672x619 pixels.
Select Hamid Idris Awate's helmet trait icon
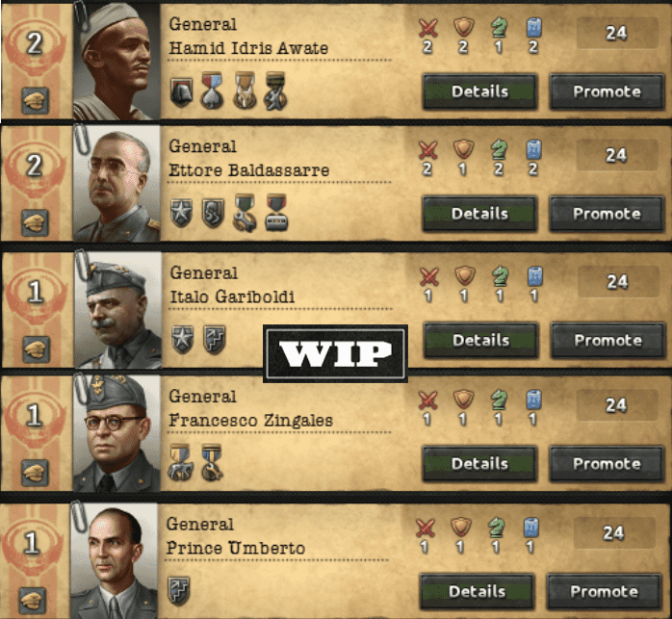coord(181,91)
